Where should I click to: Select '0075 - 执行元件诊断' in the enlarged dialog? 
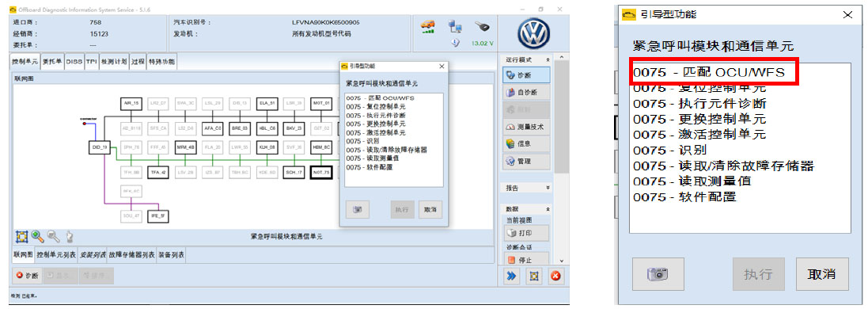pyautogui.click(x=699, y=103)
